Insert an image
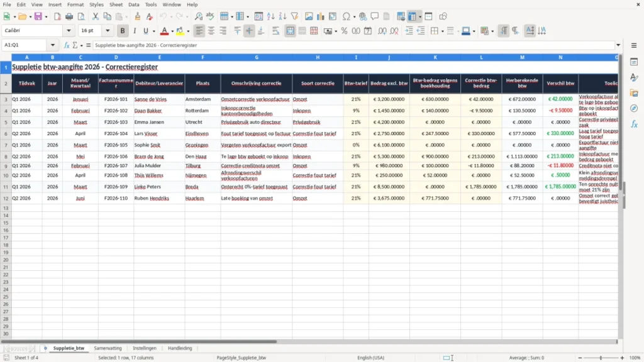 309,16
